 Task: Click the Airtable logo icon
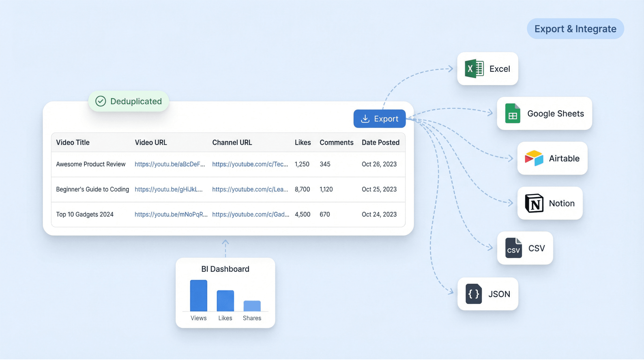(534, 158)
